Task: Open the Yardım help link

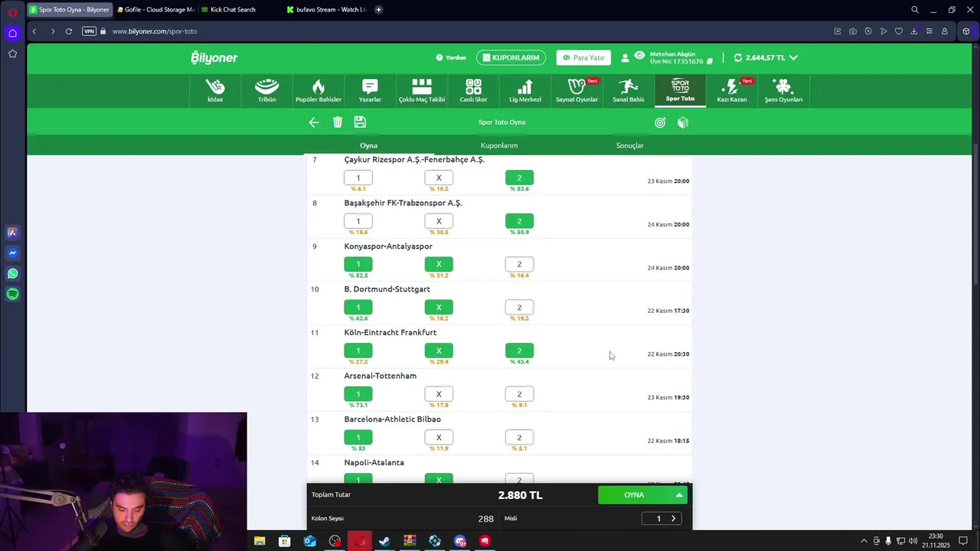Action: [451, 57]
